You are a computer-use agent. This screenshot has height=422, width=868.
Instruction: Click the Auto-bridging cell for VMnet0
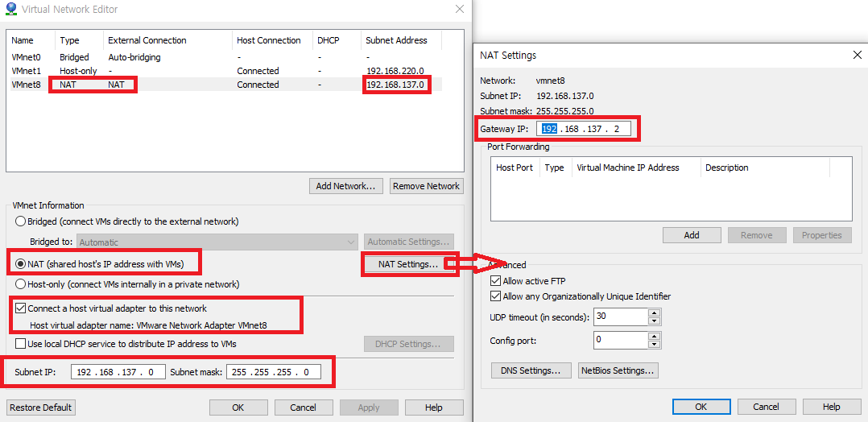click(134, 57)
